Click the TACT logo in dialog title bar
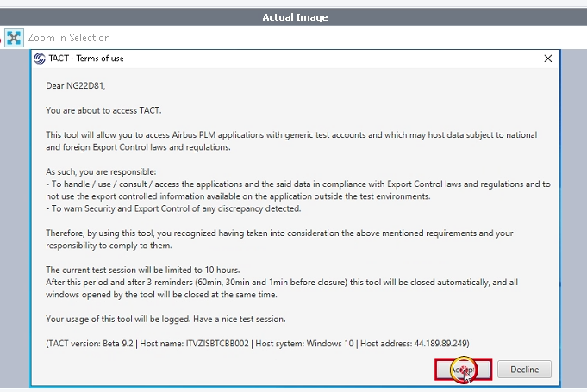Viewport: 587px width, 392px height. point(39,59)
